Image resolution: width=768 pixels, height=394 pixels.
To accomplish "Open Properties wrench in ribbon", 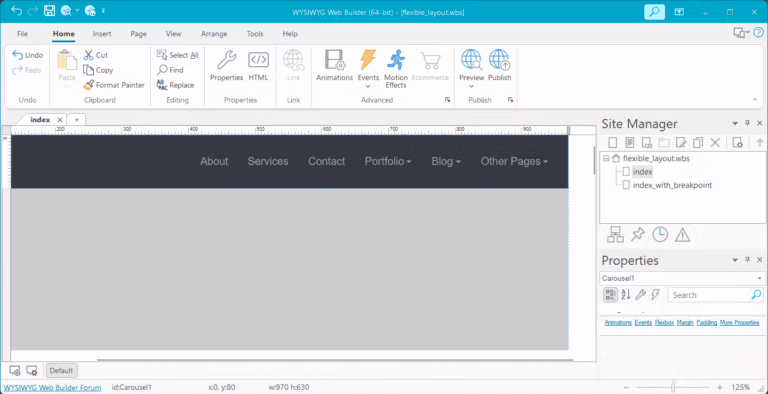I will pyautogui.click(x=226, y=66).
